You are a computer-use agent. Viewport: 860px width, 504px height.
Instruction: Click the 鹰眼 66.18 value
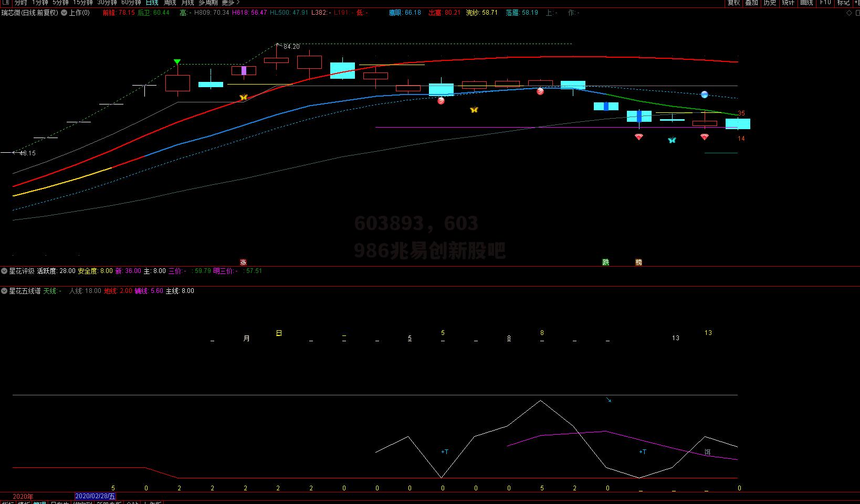pyautogui.click(x=405, y=13)
